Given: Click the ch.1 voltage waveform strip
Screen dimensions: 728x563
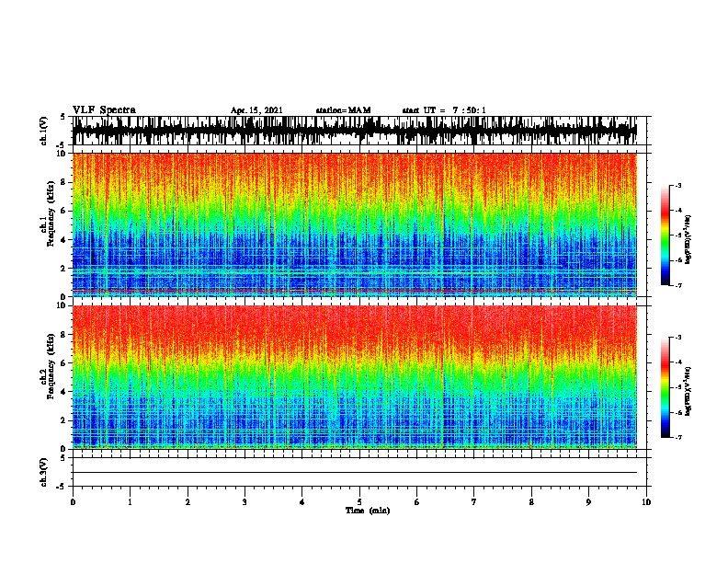Looking at the screenshot, I should pyautogui.click(x=355, y=131).
